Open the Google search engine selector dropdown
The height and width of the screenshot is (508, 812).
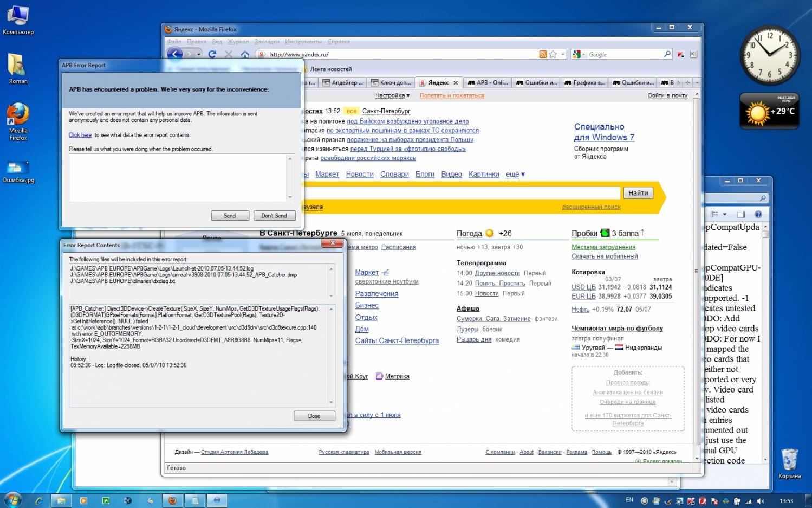[x=579, y=54]
